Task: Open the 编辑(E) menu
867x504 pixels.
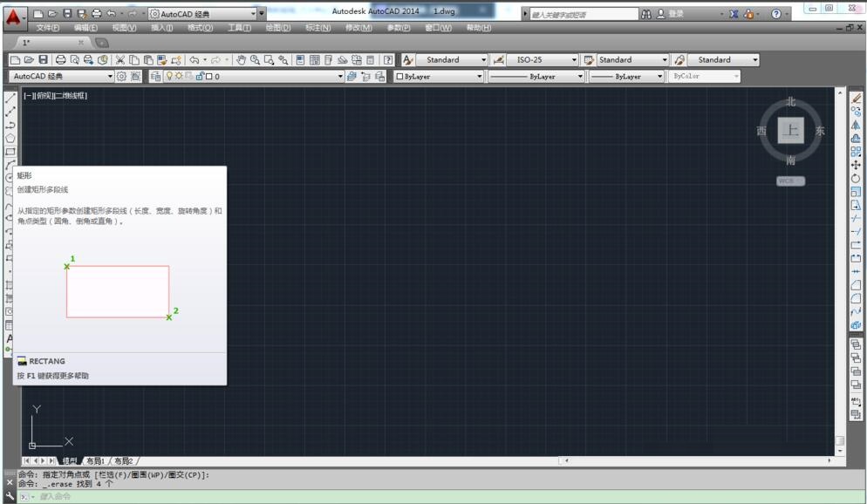Action: point(85,28)
